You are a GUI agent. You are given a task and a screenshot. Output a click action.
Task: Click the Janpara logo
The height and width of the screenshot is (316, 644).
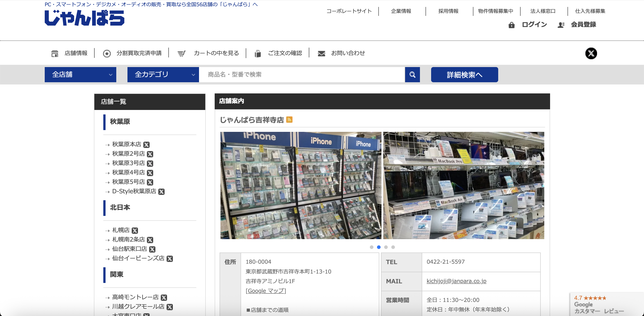tap(85, 18)
